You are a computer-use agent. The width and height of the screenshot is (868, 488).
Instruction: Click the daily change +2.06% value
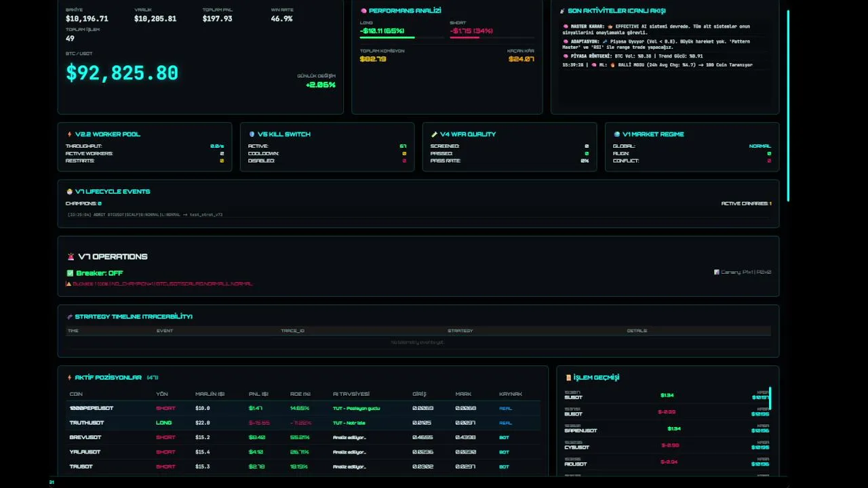click(x=321, y=85)
